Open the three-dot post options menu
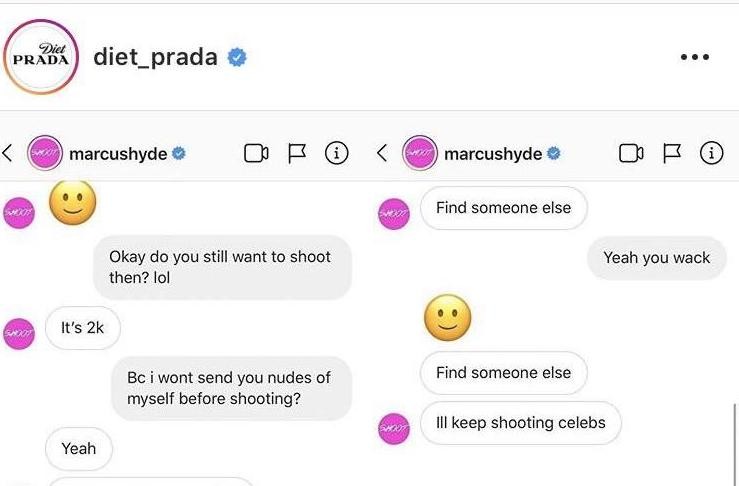The width and height of the screenshot is (739, 486). tap(693, 57)
